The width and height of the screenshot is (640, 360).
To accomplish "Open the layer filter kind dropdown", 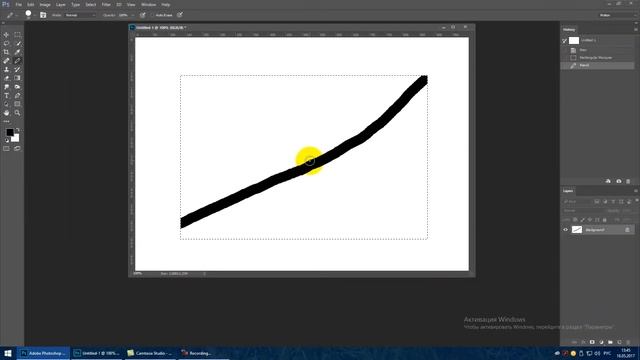I will pyautogui.click(x=577, y=202).
